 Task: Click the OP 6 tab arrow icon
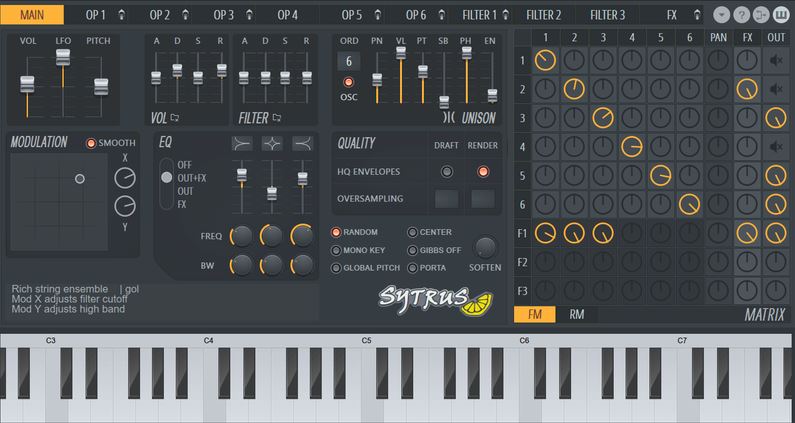442,15
